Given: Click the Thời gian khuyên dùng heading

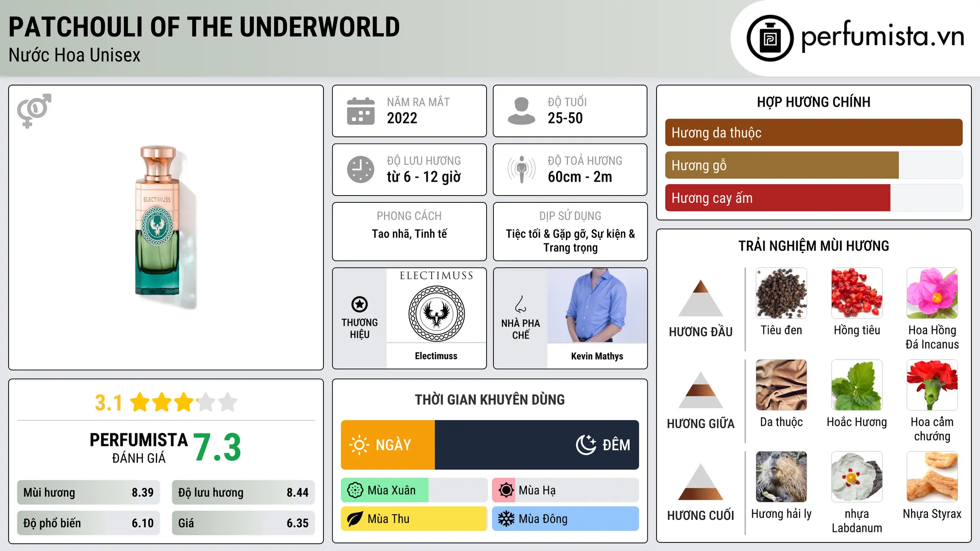Looking at the screenshot, I should 490,399.
